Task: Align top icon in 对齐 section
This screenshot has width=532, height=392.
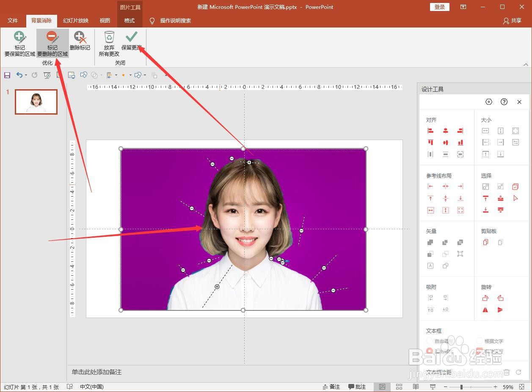Action: click(430, 143)
